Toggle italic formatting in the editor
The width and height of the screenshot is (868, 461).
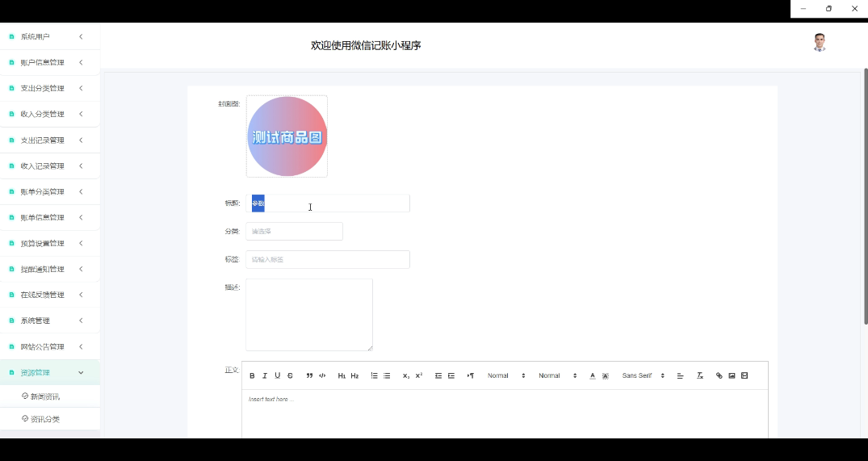[265, 375]
